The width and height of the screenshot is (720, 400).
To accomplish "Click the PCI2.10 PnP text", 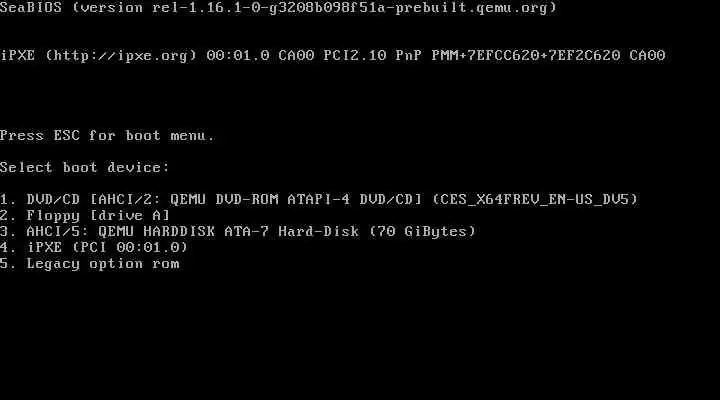I will tap(372, 56).
